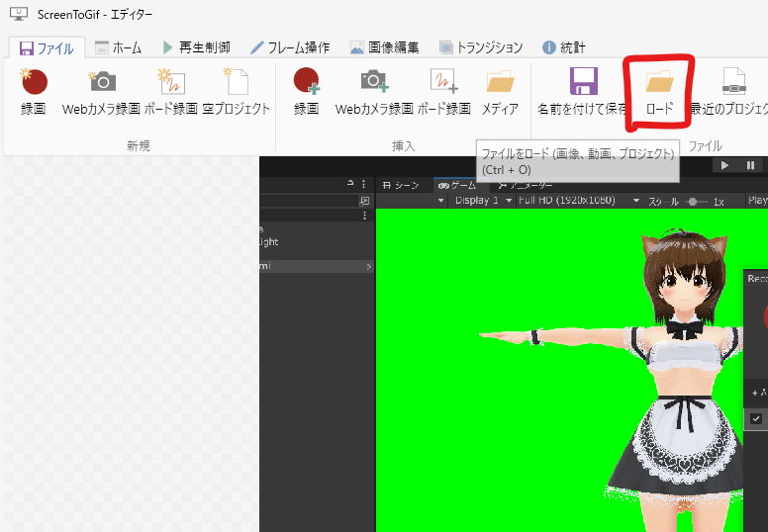Start new ボード録画 in 新規 group
This screenshot has height=532, width=768.
coord(171,92)
